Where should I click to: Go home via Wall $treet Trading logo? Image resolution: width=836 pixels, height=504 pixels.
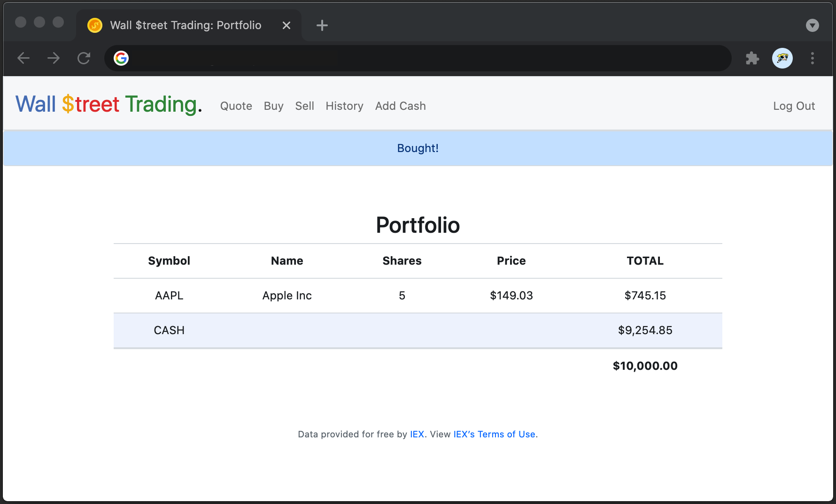(109, 104)
